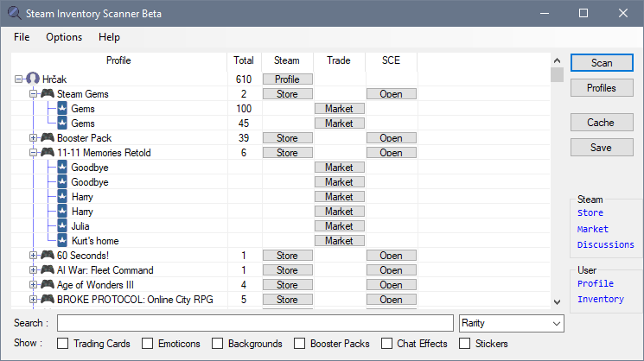Image resolution: width=644 pixels, height=361 pixels.
Task: Click into the Search text field
Action: 255,323
